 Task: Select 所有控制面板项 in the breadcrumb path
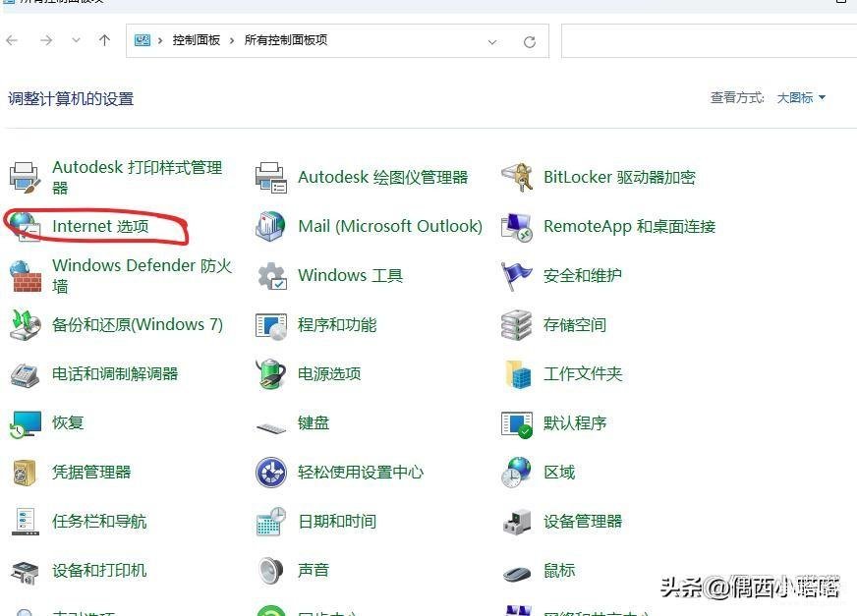286,40
